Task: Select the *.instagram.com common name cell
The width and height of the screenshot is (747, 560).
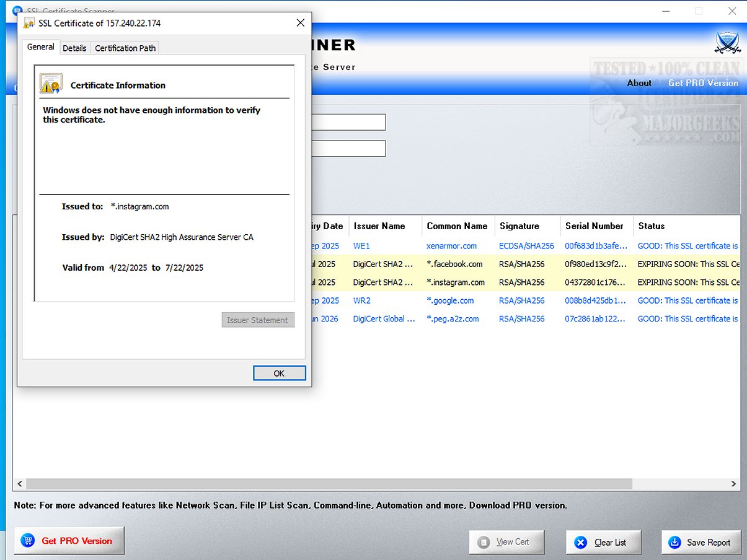Action: pos(456,282)
